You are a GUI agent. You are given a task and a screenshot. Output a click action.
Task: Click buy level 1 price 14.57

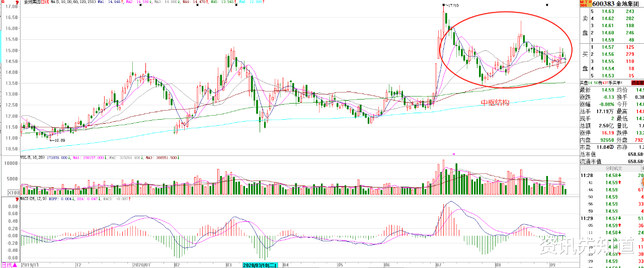[607, 47]
